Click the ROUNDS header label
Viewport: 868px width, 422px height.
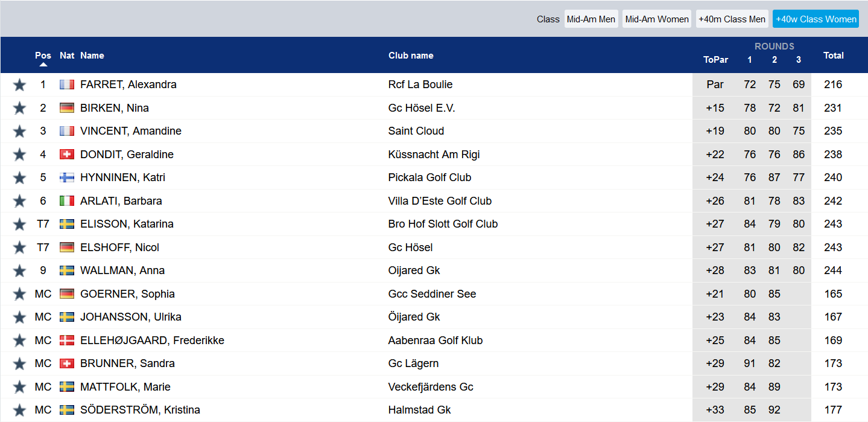coord(775,46)
